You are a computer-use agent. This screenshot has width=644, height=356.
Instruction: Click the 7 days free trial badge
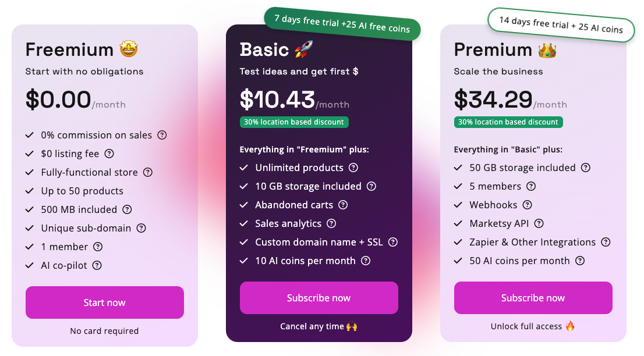[x=342, y=24]
